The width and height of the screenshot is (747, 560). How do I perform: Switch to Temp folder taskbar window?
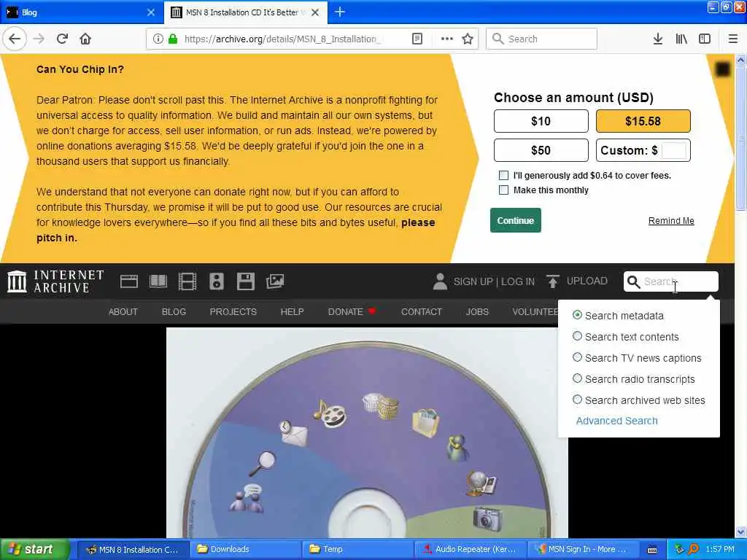pos(357,550)
